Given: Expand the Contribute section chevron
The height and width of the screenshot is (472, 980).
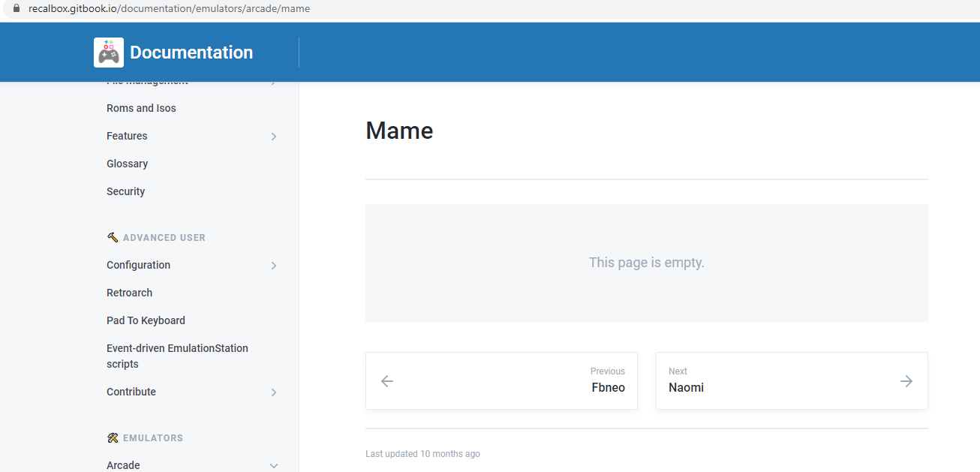Looking at the screenshot, I should point(273,392).
